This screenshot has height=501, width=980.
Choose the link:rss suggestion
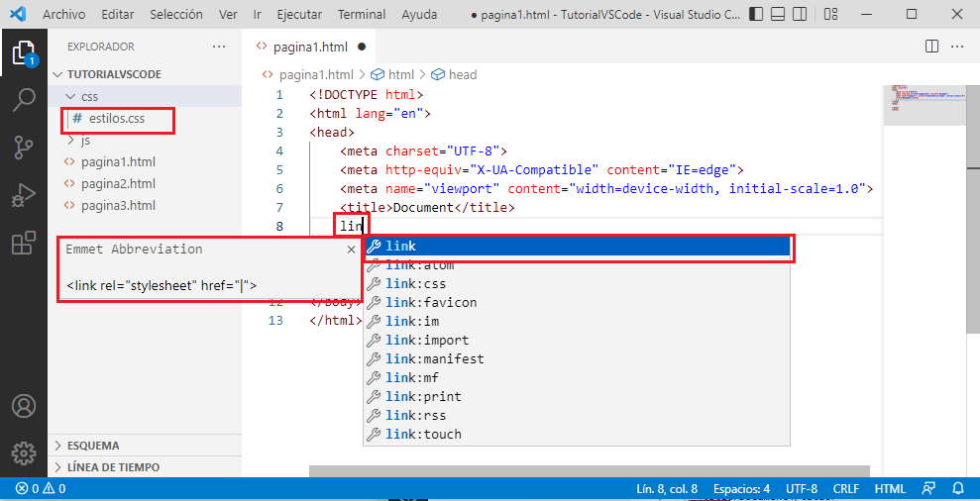pyautogui.click(x=577, y=415)
